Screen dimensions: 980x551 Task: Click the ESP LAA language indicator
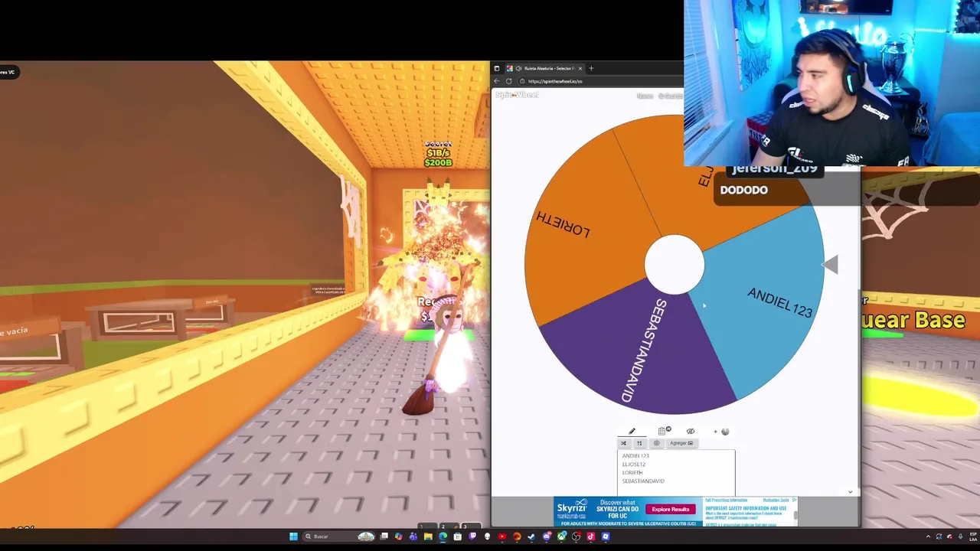pos(974,535)
